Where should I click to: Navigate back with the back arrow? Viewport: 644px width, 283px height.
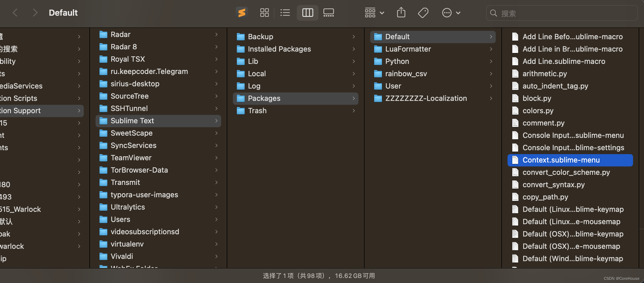click(15, 13)
